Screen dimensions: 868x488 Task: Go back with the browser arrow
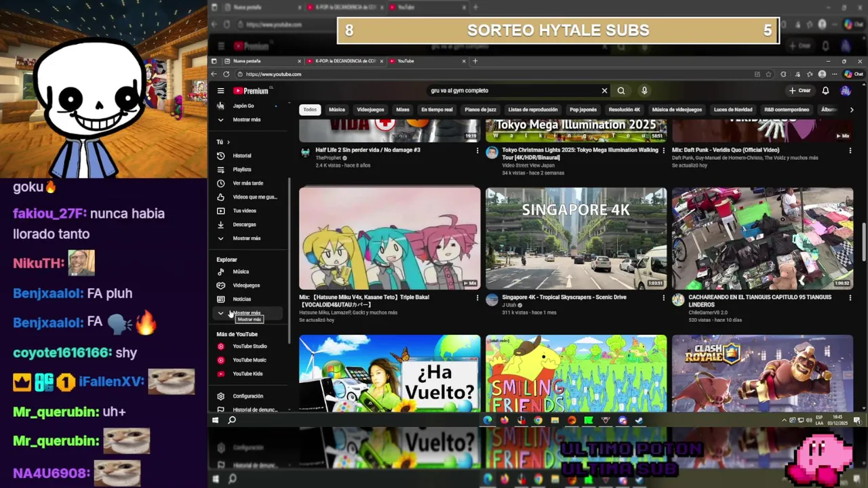[x=214, y=75]
